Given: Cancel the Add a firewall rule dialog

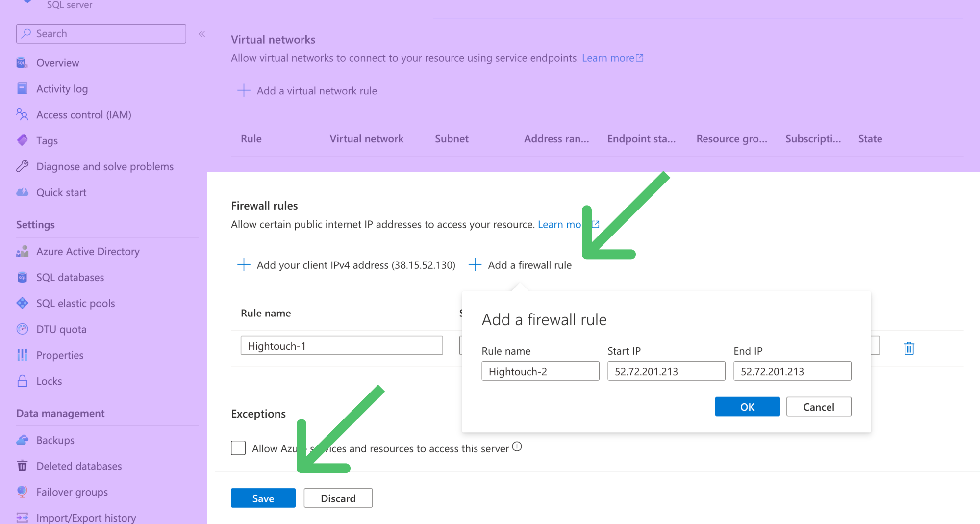Looking at the screenshot, I should (x=819, y=407).
